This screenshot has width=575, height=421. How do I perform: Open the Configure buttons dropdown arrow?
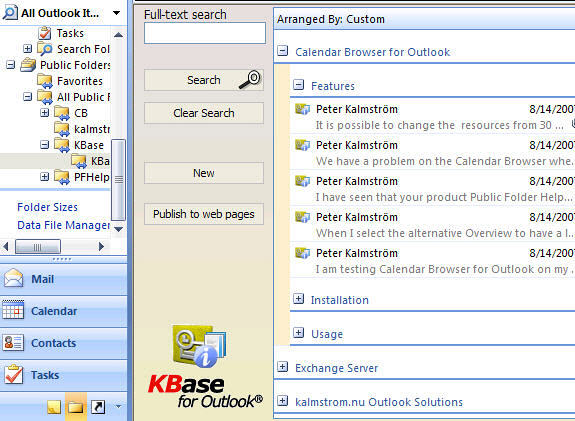click(118, 406)
